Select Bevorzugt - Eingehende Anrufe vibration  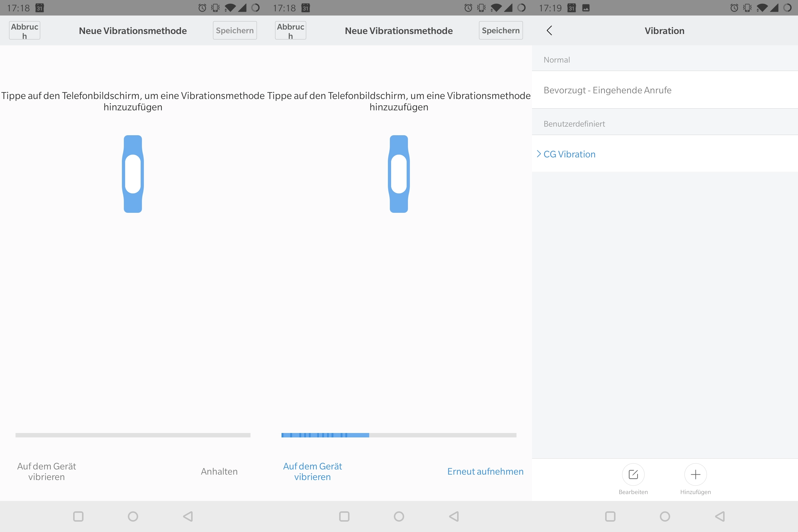[665, 90]
